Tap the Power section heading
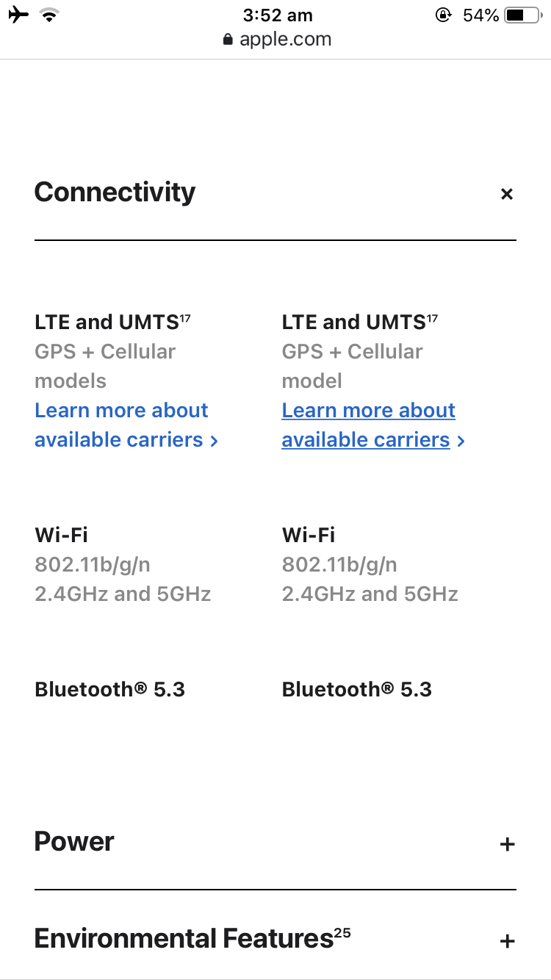 click(74, 841)
